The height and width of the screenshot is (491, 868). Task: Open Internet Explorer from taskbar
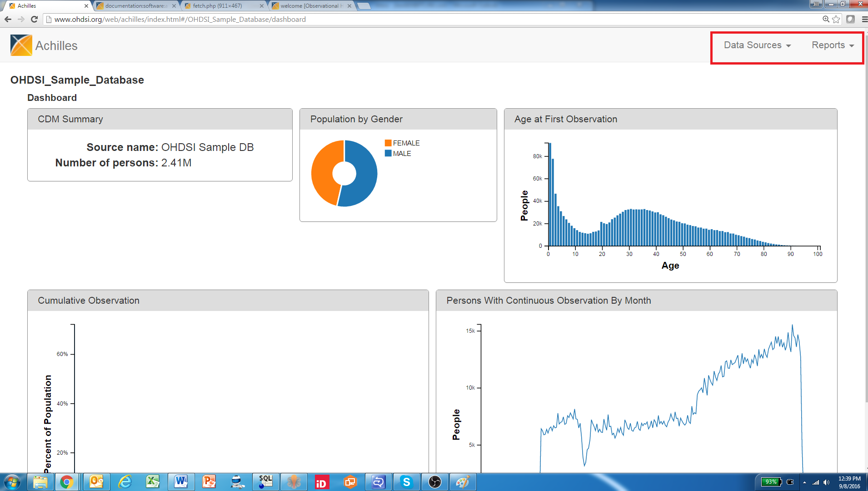pos(125,482)
